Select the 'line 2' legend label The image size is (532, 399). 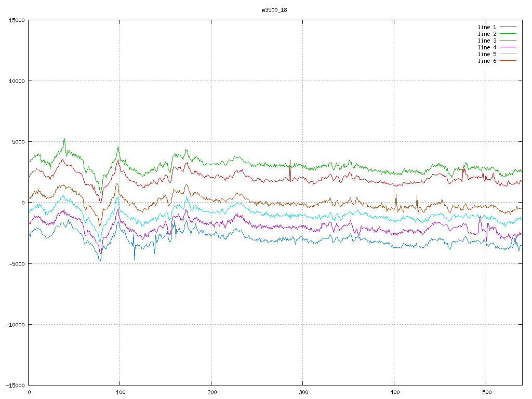point(487,34)
